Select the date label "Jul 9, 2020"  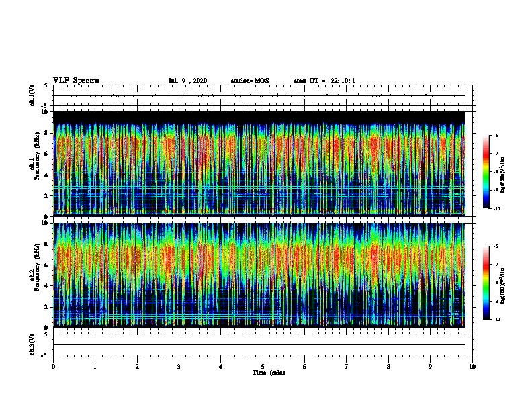tap(187, 81)
